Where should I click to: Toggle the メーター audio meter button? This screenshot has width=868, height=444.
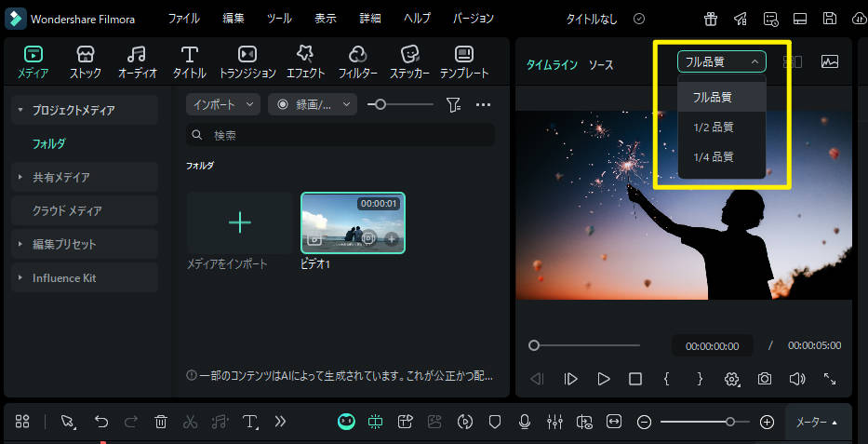(817, 422)
